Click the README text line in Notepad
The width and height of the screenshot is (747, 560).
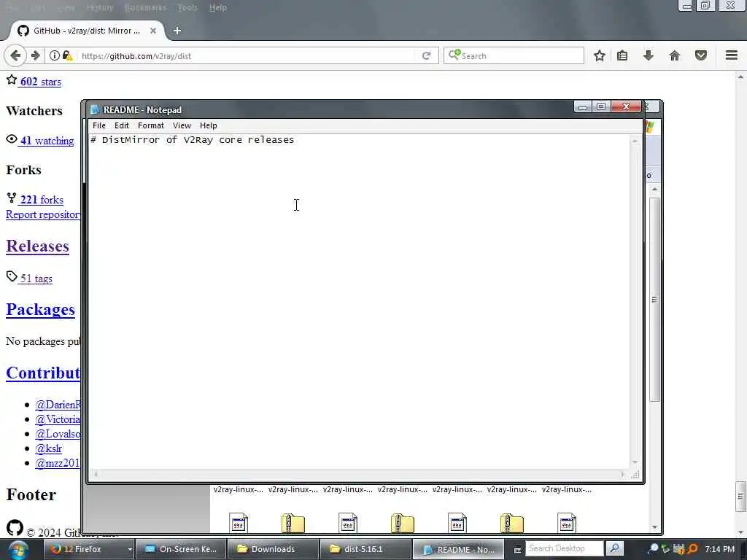tap(193, 140)
